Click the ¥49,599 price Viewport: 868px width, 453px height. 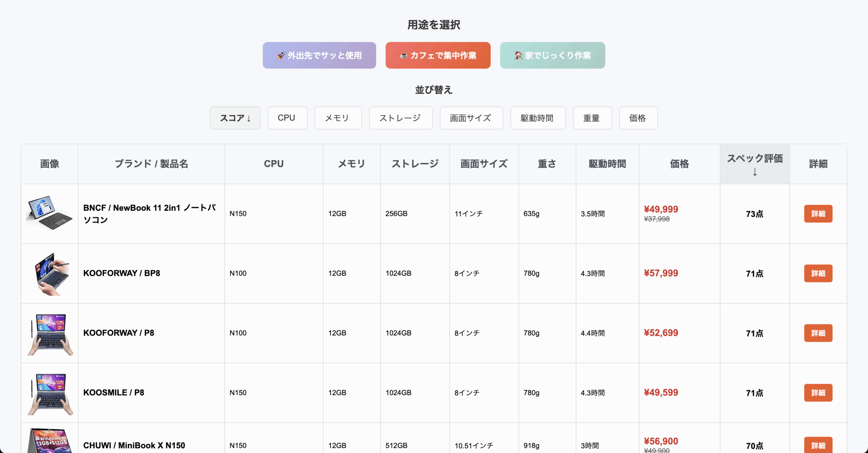(x=661, y=393)
